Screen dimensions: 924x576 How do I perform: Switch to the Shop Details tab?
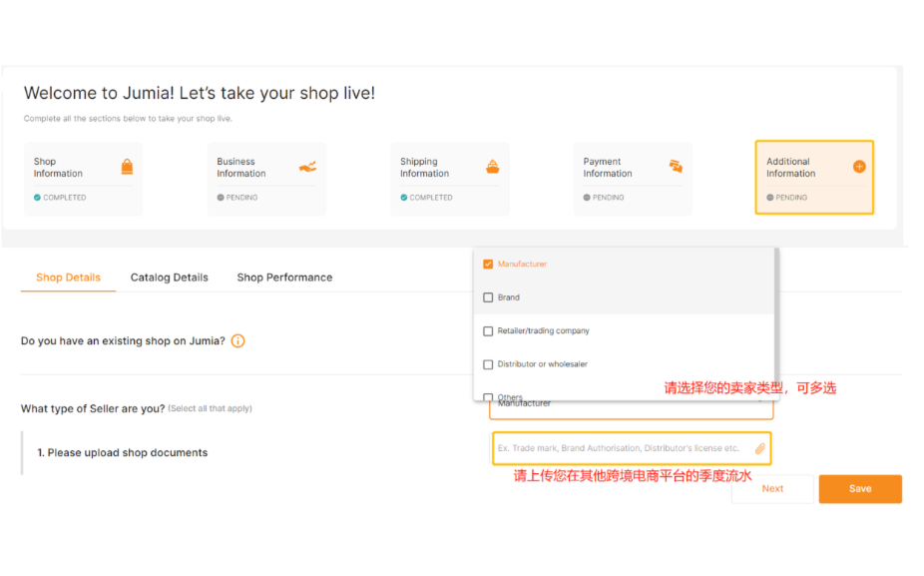(x=69, y=278)
